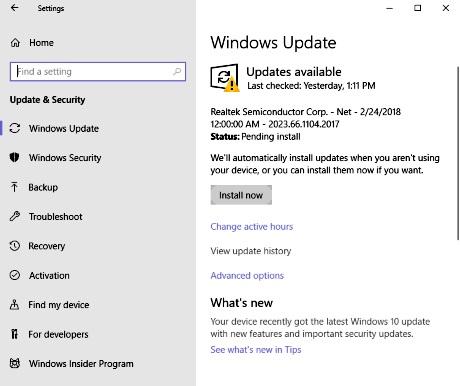This screenshot has height=386, width=460.
Task: Click the For developers tools icon
Action: point(14,334)
